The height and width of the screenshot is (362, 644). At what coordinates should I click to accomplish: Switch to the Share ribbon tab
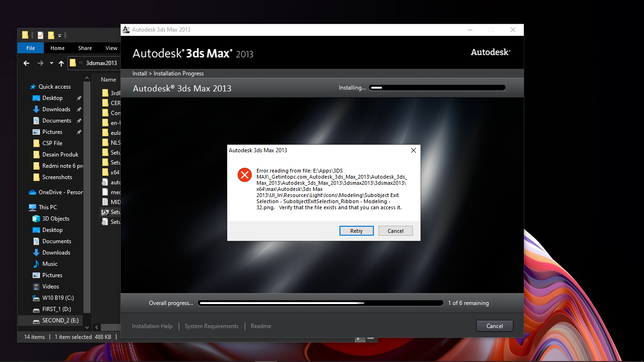tap(85, 48)
